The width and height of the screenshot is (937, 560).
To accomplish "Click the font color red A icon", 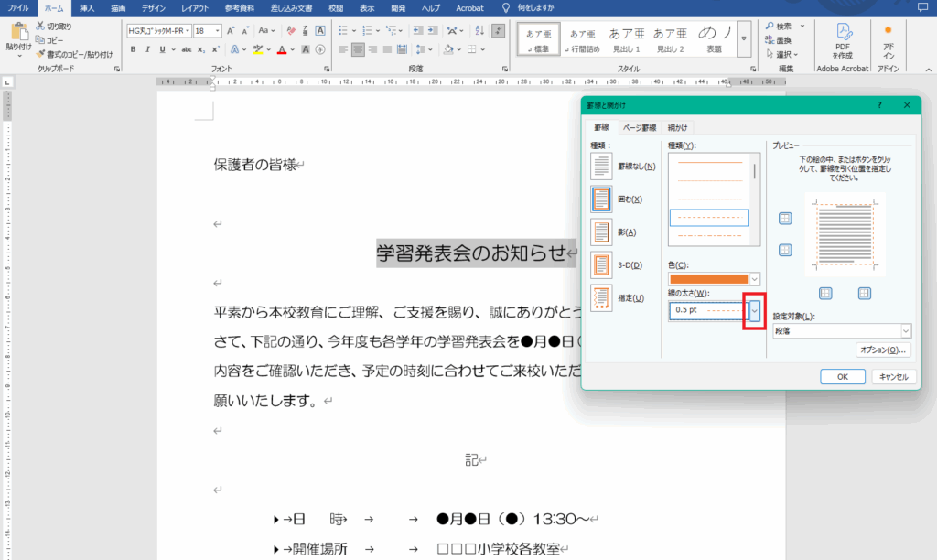I will click(x=282, y=49).
